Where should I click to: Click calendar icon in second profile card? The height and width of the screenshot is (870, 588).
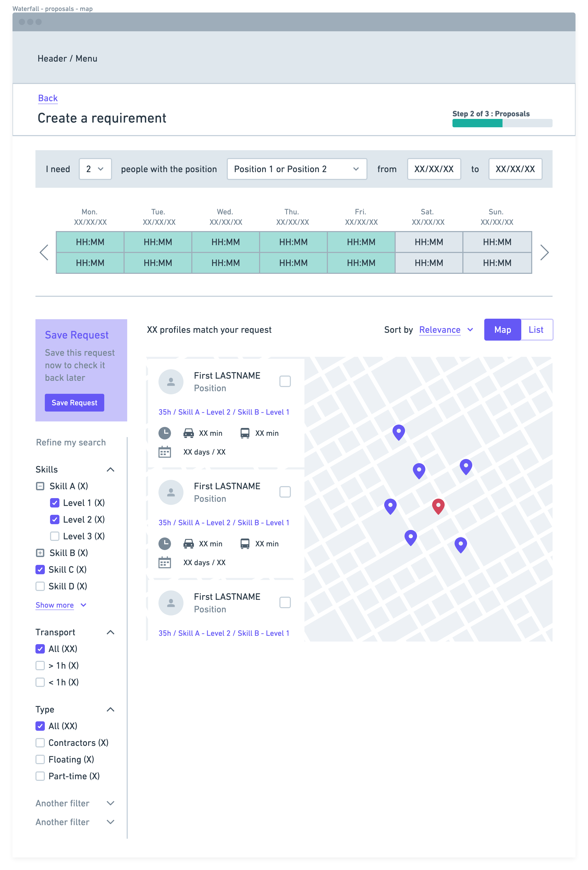click(164, 562)
